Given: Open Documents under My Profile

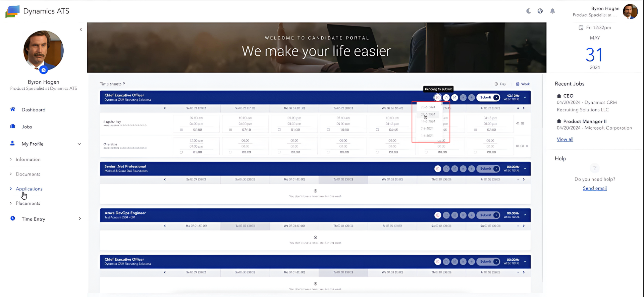Looking at the screenshot, I should (x=28, y=174).
